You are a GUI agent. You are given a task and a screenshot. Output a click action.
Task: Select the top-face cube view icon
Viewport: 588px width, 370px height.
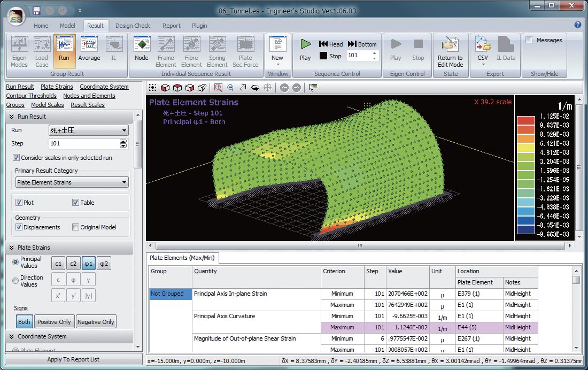pyautogui.click(x=177, y=88)
